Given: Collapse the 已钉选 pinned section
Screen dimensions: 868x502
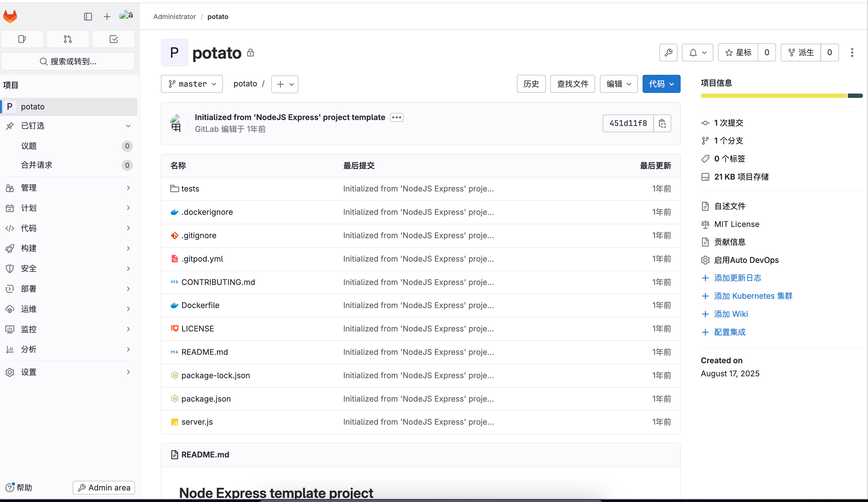Looking at the screenshot, I should 69,126.
